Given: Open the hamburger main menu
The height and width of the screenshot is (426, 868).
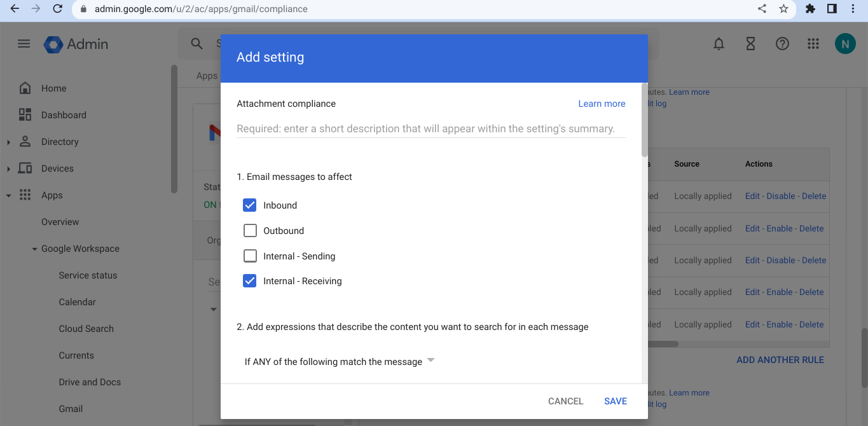Looking at the screenshot, I should tap(24, 44).
